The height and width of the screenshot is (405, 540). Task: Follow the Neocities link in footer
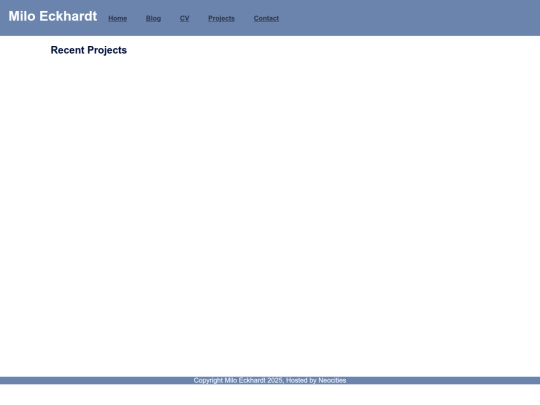pos(332,381)
